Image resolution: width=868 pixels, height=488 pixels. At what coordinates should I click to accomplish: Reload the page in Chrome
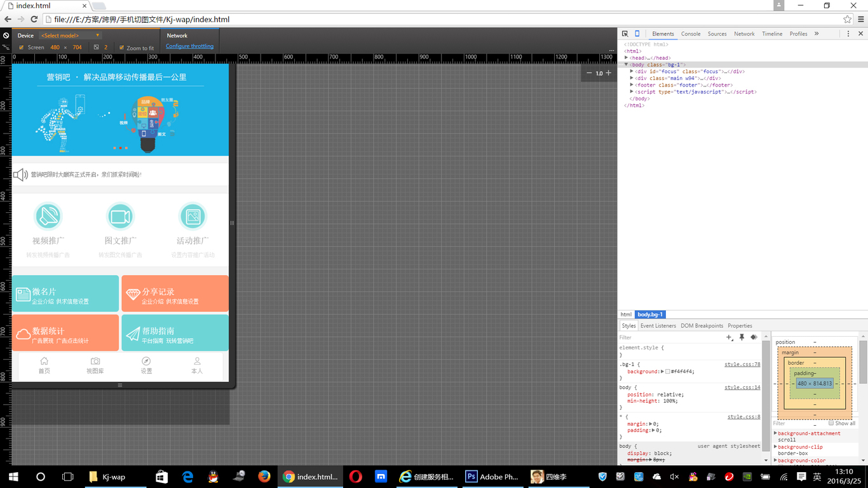pos(34,20)
